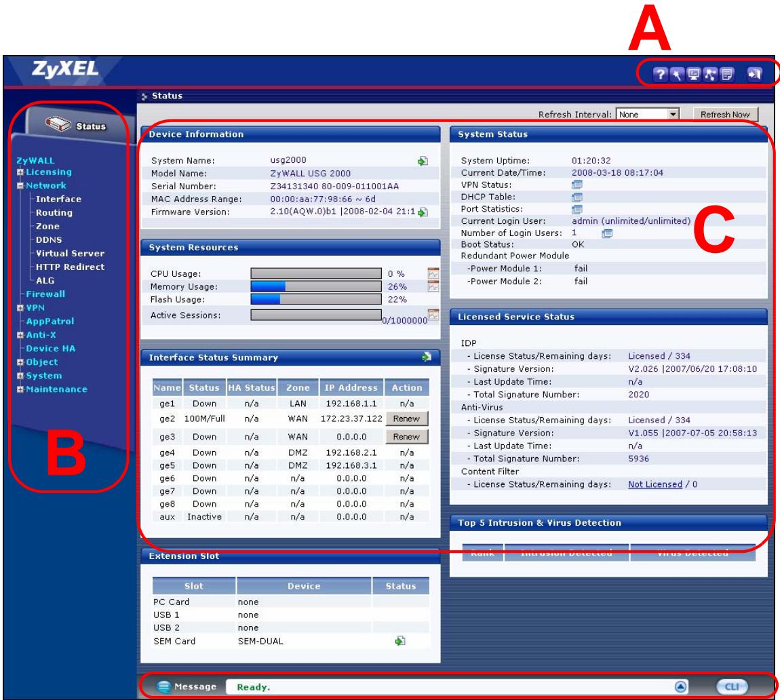
Task: Expand the Maintenance tree node
Action: tap(20, 389)
